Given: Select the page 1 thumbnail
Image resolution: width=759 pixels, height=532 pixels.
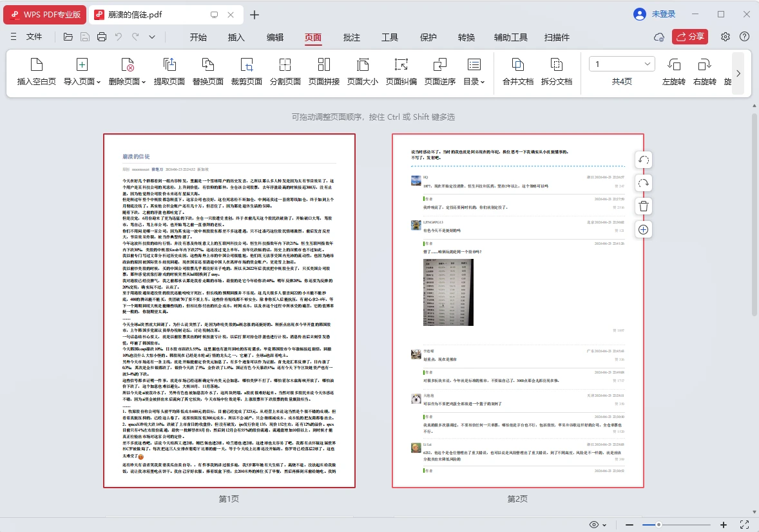Looking at the screenshot, I should click(229, 311).
